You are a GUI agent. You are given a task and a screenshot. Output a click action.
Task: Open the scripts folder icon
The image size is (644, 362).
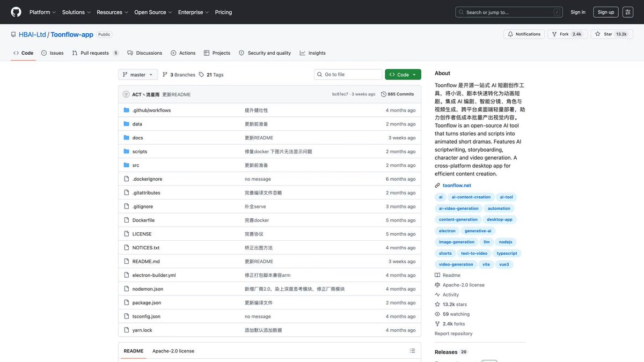pos(127,151)
